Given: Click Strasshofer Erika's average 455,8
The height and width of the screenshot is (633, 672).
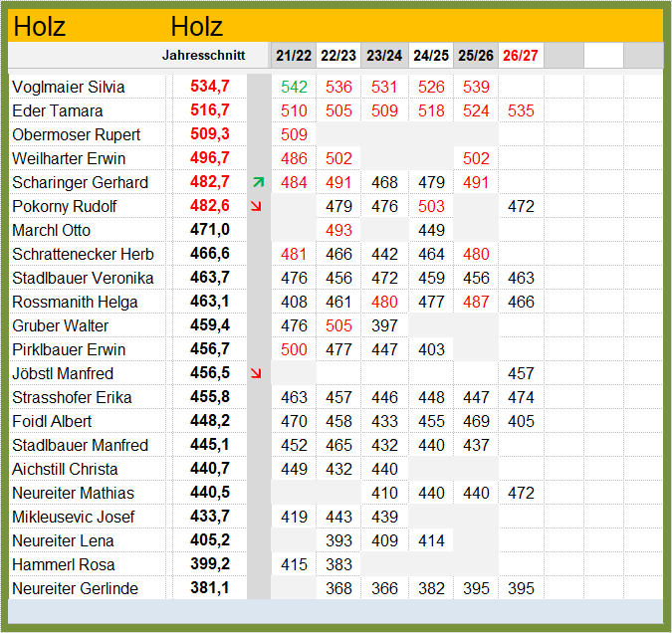Looking at the screenshot, I should click(x=210, y=397).
